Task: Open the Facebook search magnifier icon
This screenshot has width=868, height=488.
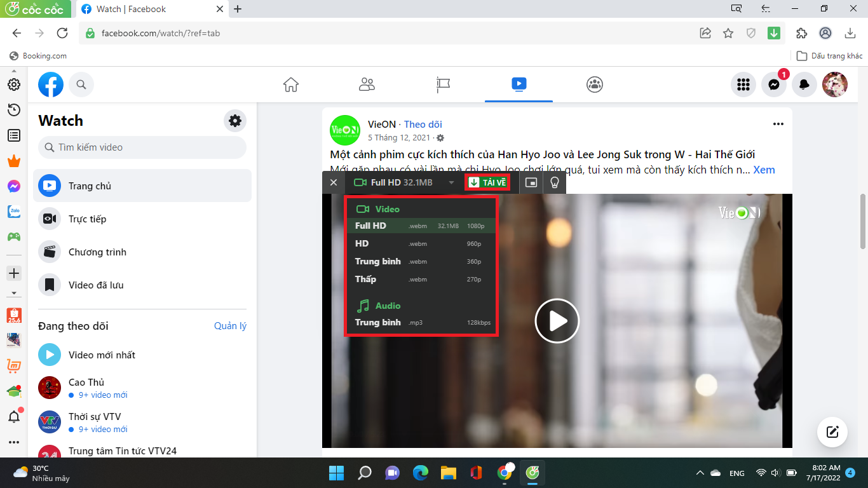Action: click(x=81, y=84)
